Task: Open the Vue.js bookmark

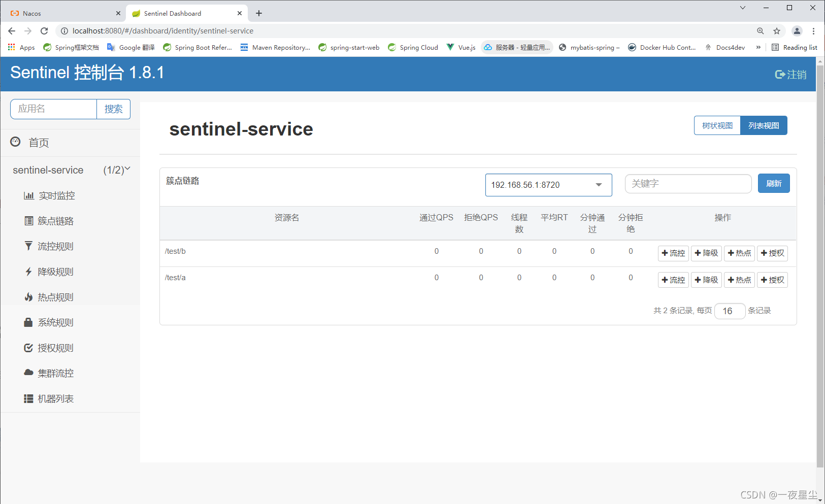Action: click(461, 47)
